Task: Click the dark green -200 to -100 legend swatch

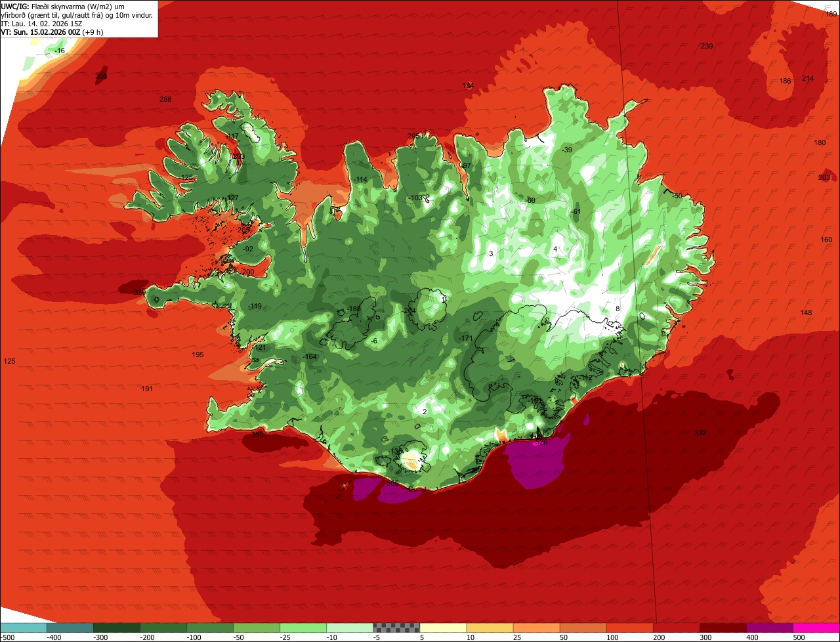Action: click(163, 627)
